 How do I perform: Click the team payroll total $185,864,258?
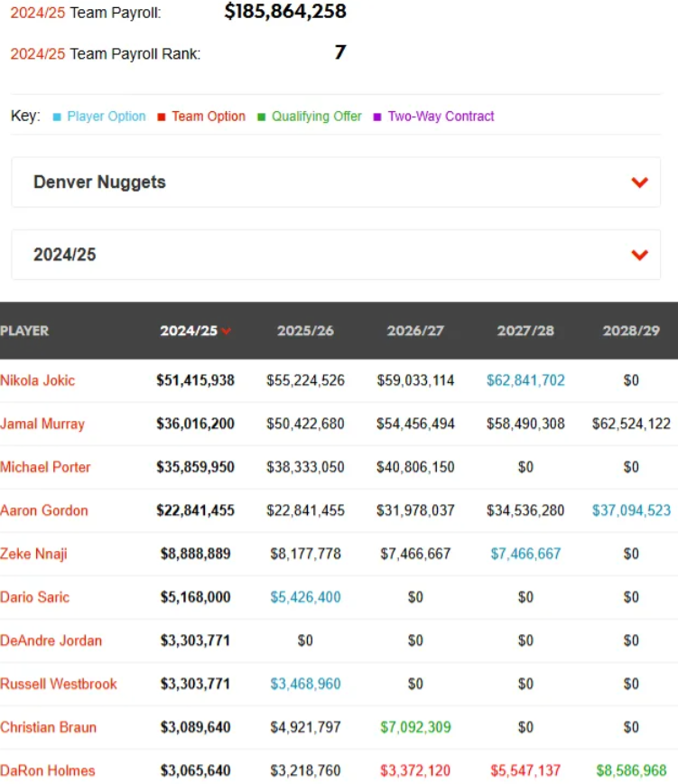pos(285,12)
